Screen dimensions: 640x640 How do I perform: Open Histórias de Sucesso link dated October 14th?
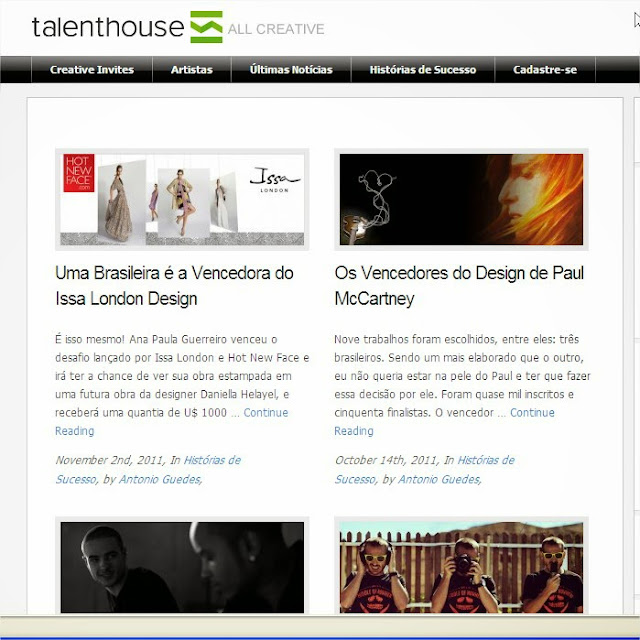point(424,469)
